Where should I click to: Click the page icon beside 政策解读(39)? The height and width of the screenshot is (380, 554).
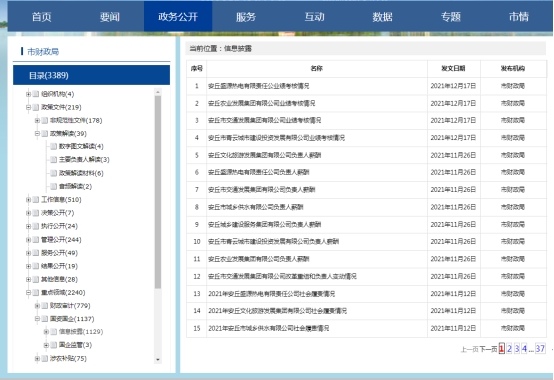45,133
